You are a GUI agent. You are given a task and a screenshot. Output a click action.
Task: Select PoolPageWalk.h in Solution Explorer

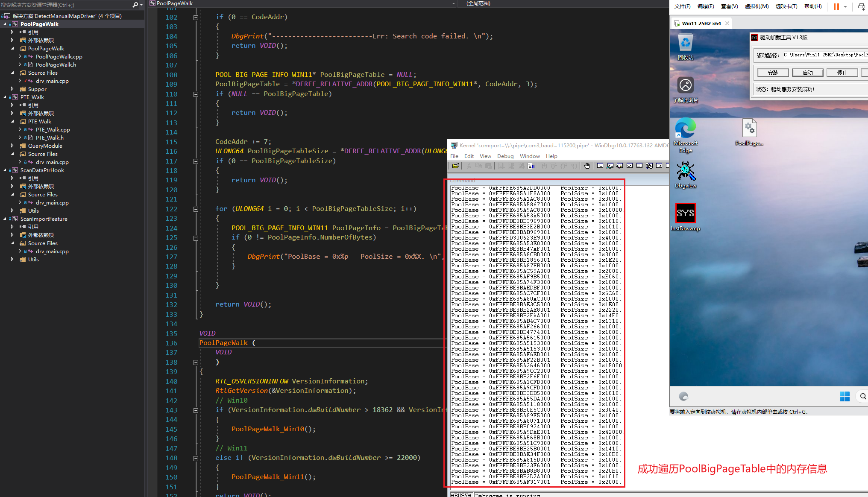(56, 65)
